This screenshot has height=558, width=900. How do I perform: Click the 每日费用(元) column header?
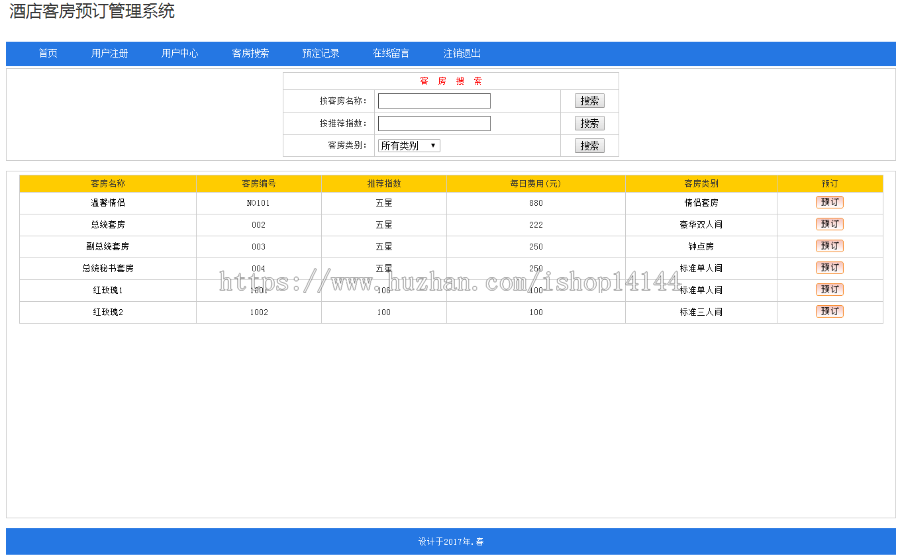click(x=536, y=184)
